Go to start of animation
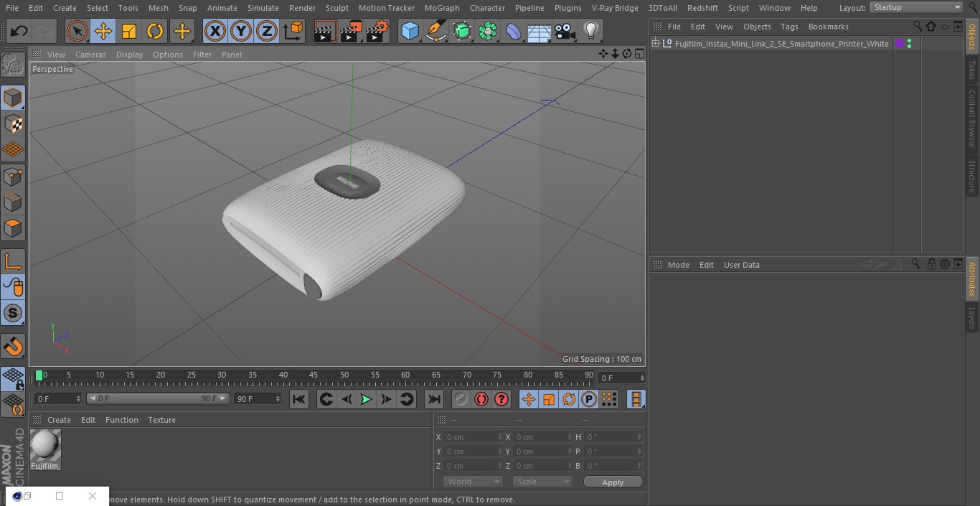 point(299,399)
